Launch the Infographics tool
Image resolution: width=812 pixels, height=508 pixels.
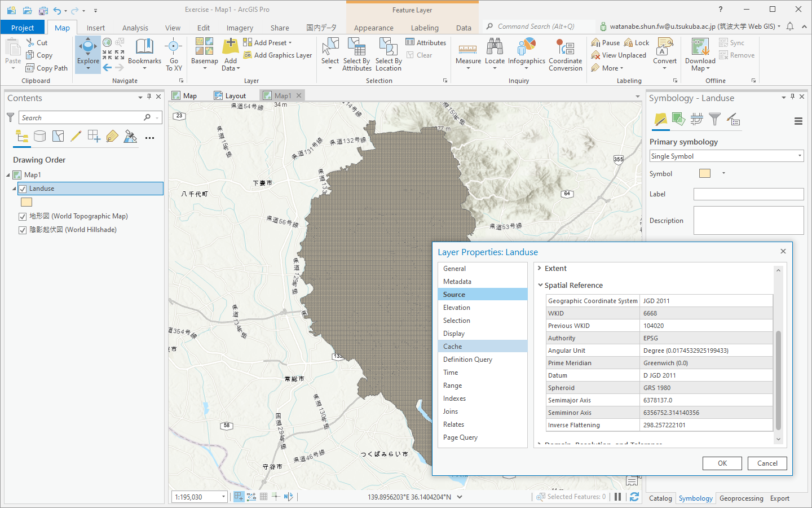[x=527, y=54]
